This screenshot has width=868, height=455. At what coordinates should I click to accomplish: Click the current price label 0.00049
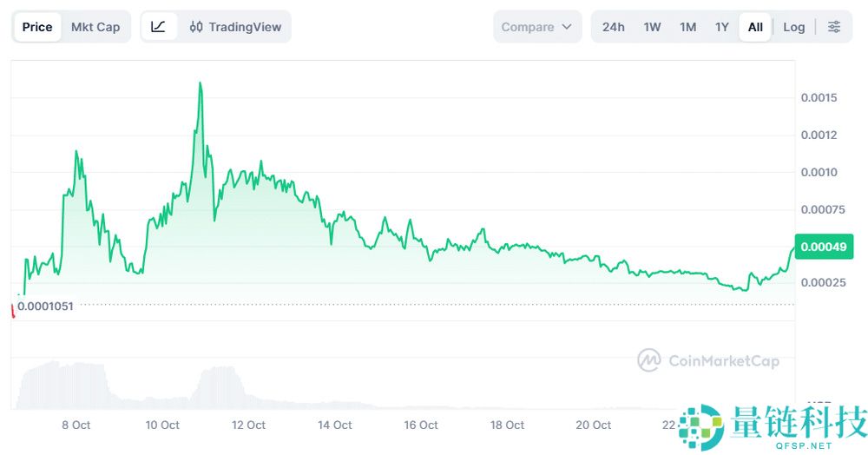click(824, 247)
